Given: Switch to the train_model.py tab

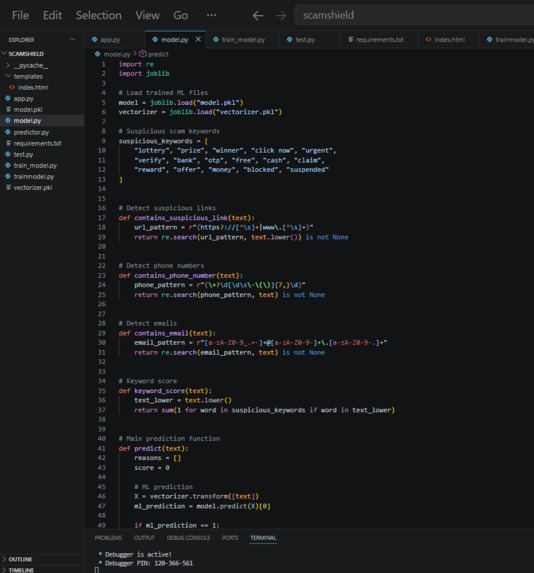Looking at the screenshot, I should [x=242, y=39].
